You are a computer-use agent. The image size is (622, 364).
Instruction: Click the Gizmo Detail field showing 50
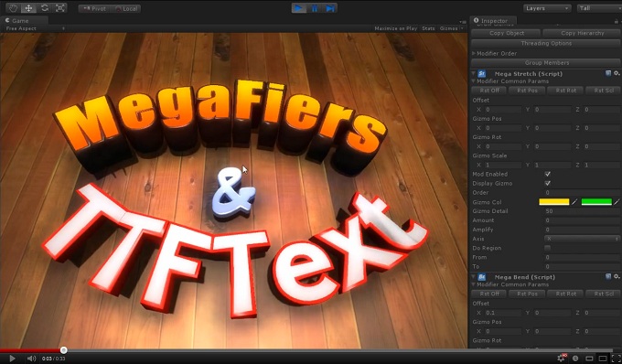coord(582,211)
